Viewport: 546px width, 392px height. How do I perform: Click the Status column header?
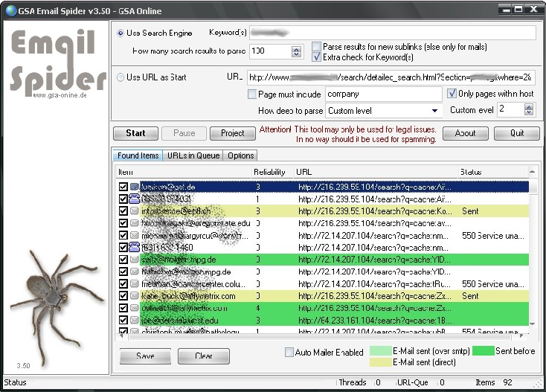[x=493, y=172]
